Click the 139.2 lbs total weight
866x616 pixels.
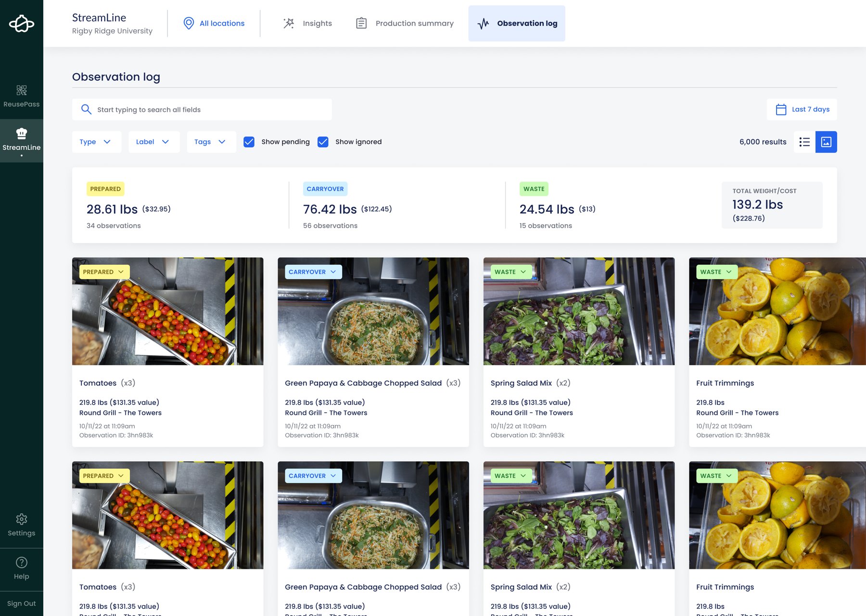pyautogui.click(x=758, y=205)
